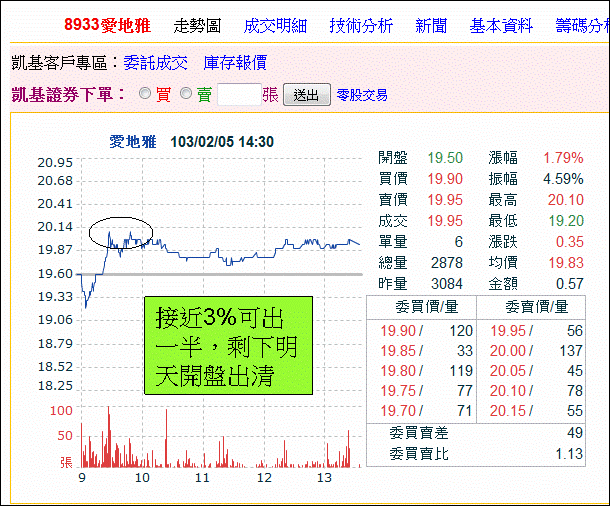Click the 最低 value 19.20
610x506 pixels.
[566, 221]
